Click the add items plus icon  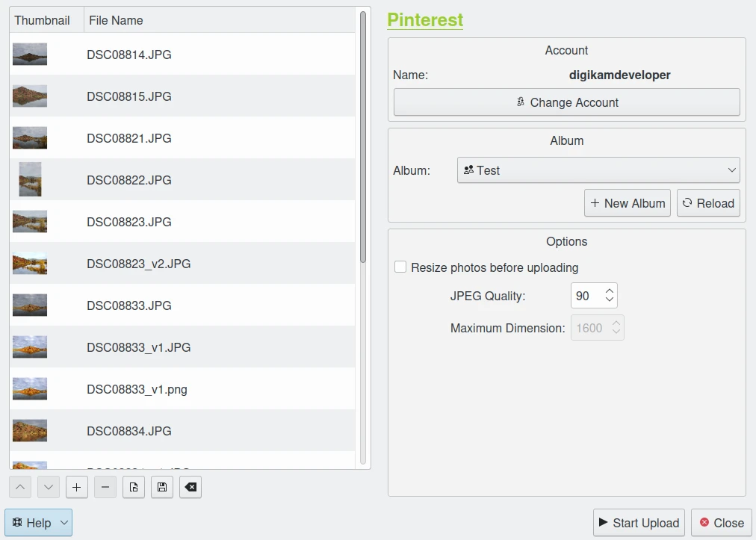point(76,488)
